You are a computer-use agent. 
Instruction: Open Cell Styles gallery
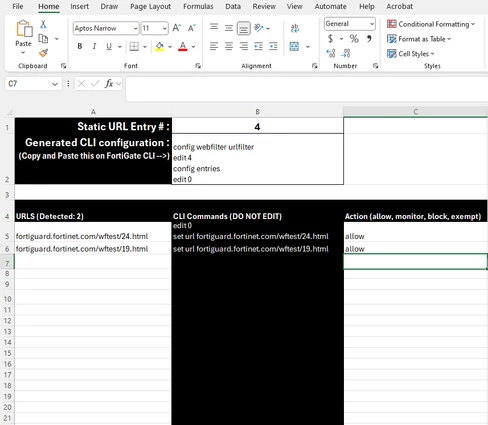point(411,54)
